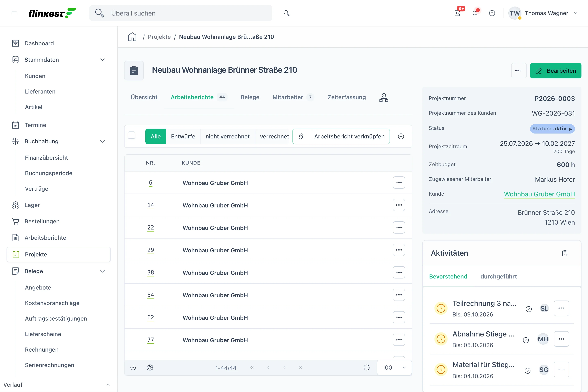This screenshot has height=392, width=588.
Task: Filter by nicht verrechnet
Action: pos(227,136)
